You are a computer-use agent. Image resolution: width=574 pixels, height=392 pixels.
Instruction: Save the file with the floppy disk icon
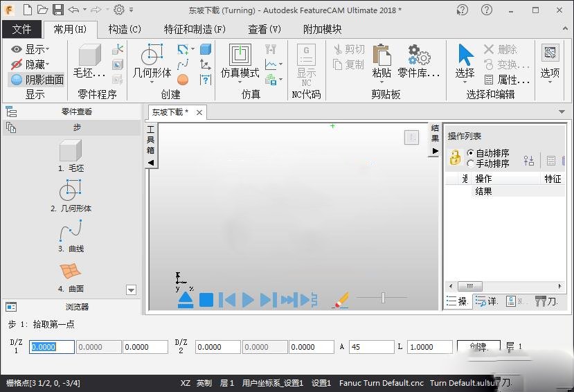[58, 10]
